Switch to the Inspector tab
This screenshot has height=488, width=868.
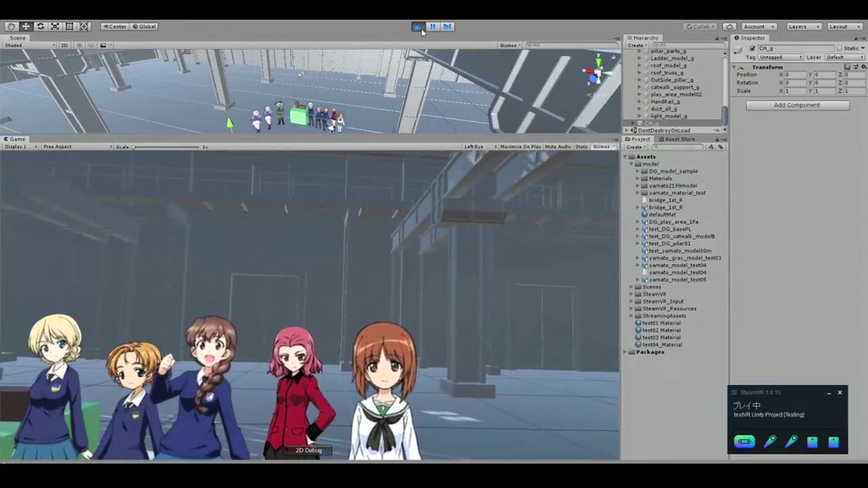750,38
